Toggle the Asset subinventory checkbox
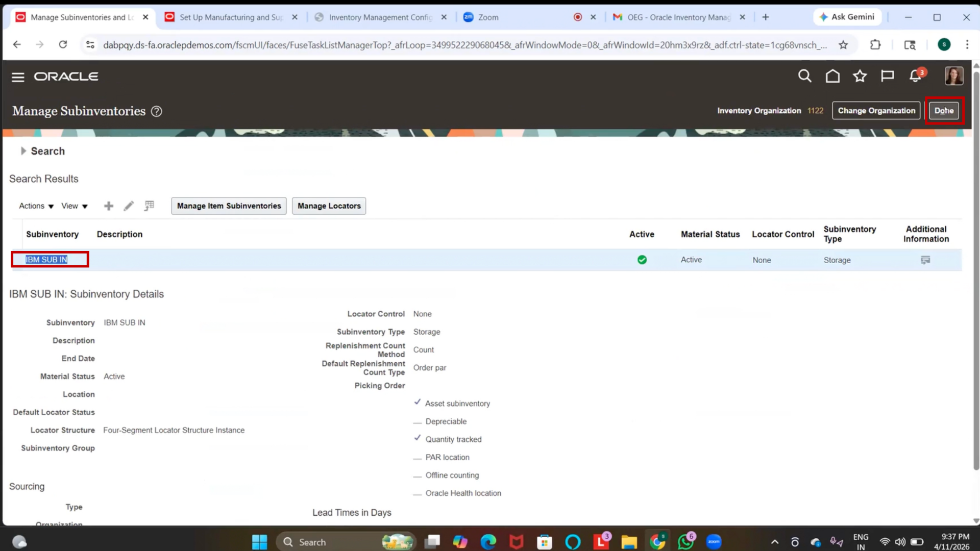The height and width of the screenshot is (551, 980). (418, 403)
